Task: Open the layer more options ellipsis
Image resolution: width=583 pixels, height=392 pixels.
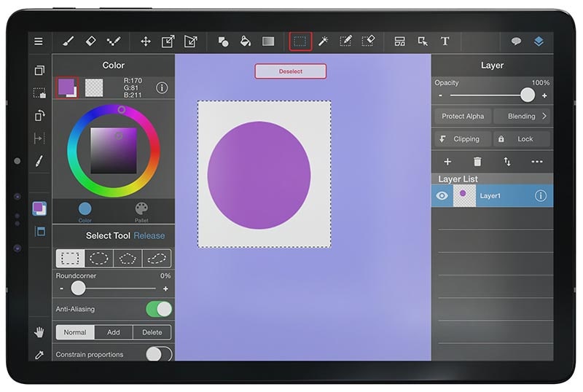Action: tap(537, 162)
